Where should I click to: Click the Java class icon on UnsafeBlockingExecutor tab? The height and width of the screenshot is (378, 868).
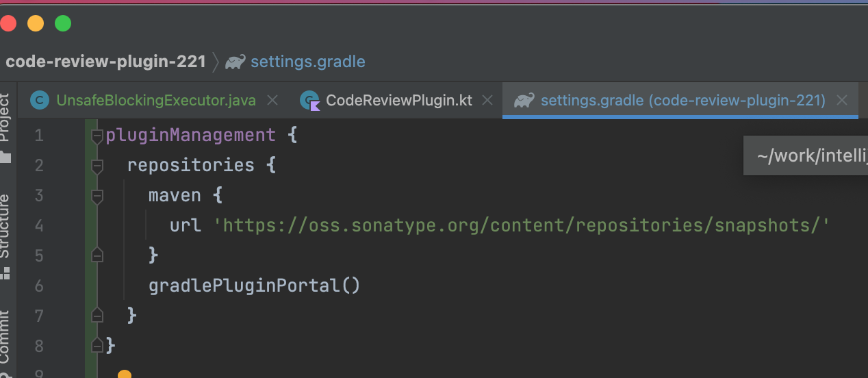[40, 101]
